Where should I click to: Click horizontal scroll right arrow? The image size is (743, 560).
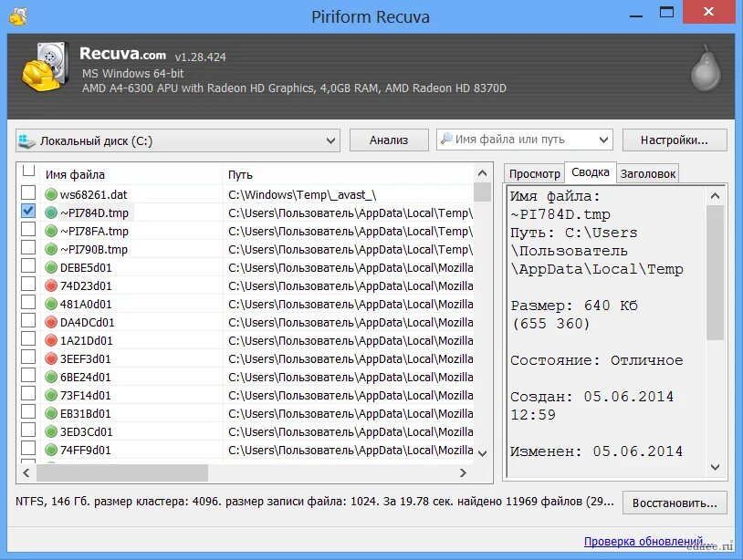[x=463, y=473]
